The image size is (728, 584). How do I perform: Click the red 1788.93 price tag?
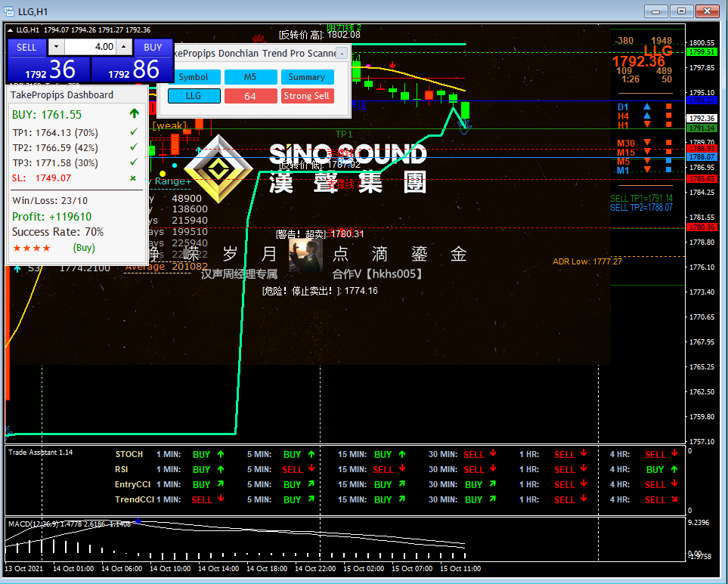[x=702, y=148]
